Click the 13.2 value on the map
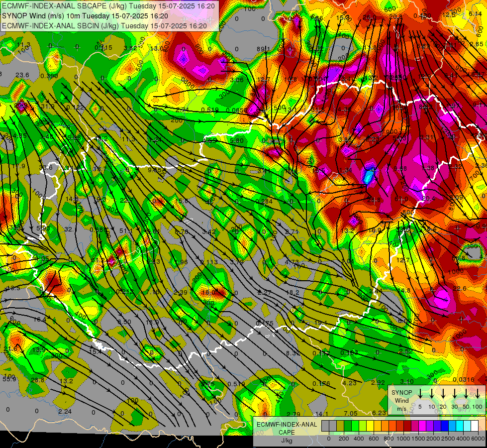Viewport: 487px width, 448px height. (66, 381)
